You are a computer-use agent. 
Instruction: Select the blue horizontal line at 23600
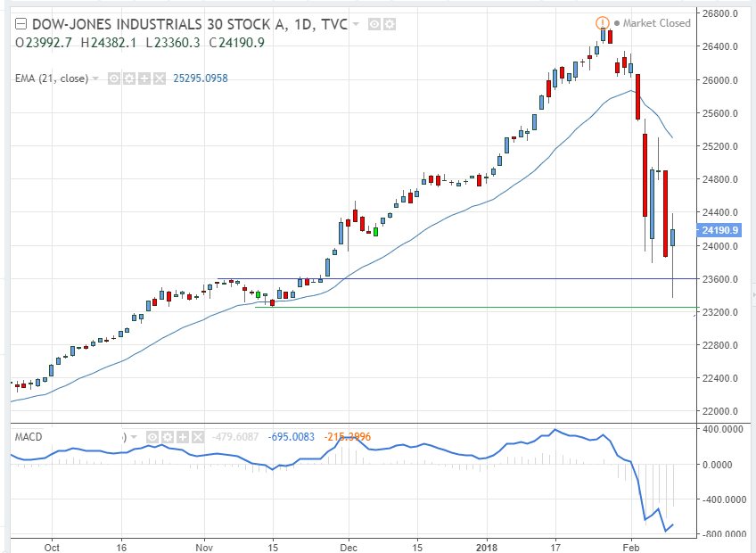click(456, 278)
